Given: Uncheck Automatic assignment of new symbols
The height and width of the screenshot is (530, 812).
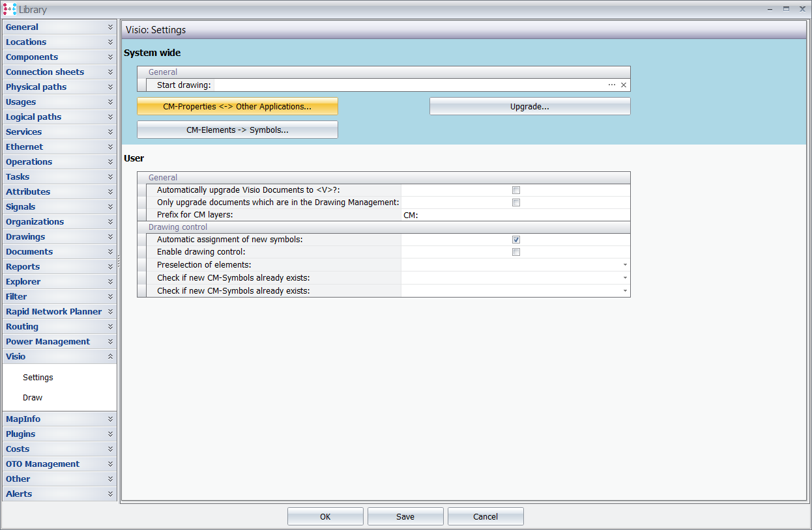Looking at the screenshot, I should [516, 240].
